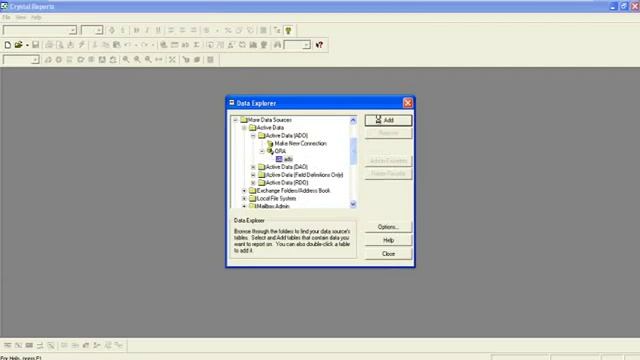640x360 pixels.
Task: Open the zoom percentage combo box
Action: 21,60
